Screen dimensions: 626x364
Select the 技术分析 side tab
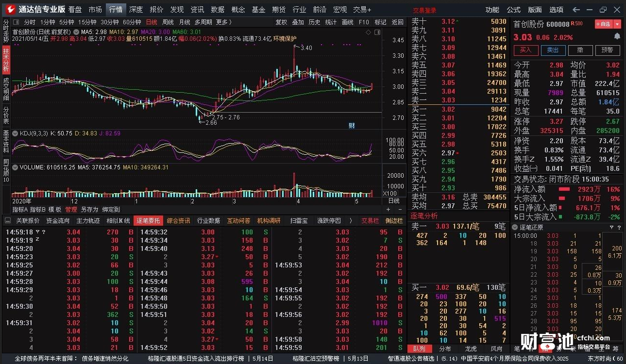(6, 60)
